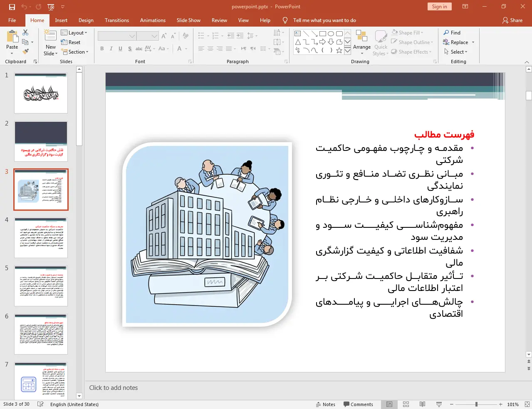Click the Format Painter brush icon
This screenshot has width=532, height=409.
(x=25, y=52)
